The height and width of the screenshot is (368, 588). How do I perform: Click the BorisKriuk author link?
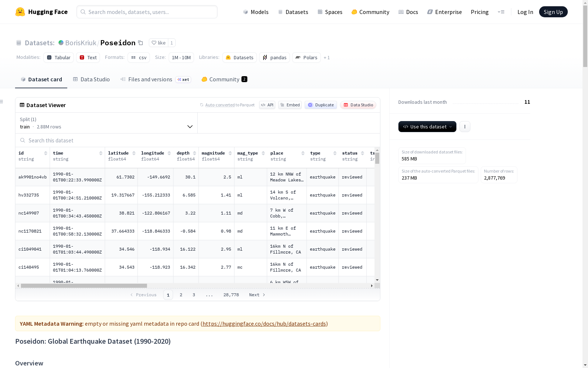click(x=81, y=43)
